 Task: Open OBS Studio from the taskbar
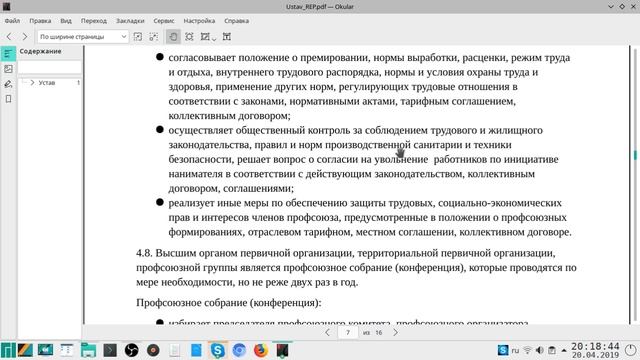[x=131, y=350]
